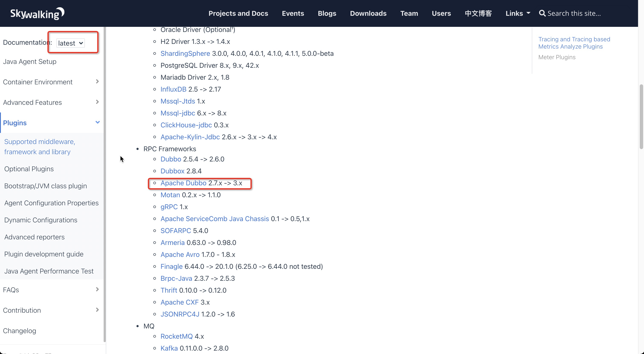Expand the FAQs sidebar section
This screenshot has width=644, height=354.
97,289
